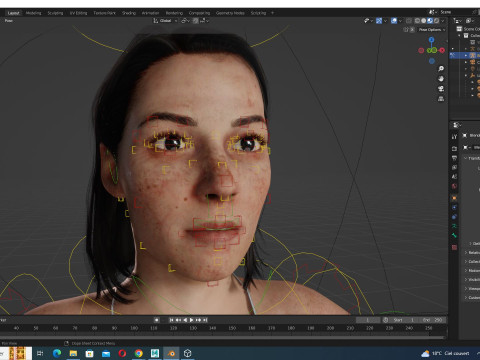Image resolution: width=480 pixels, height=360 pixels.
Task: Jump to timeline end frame
Action: 205,320
